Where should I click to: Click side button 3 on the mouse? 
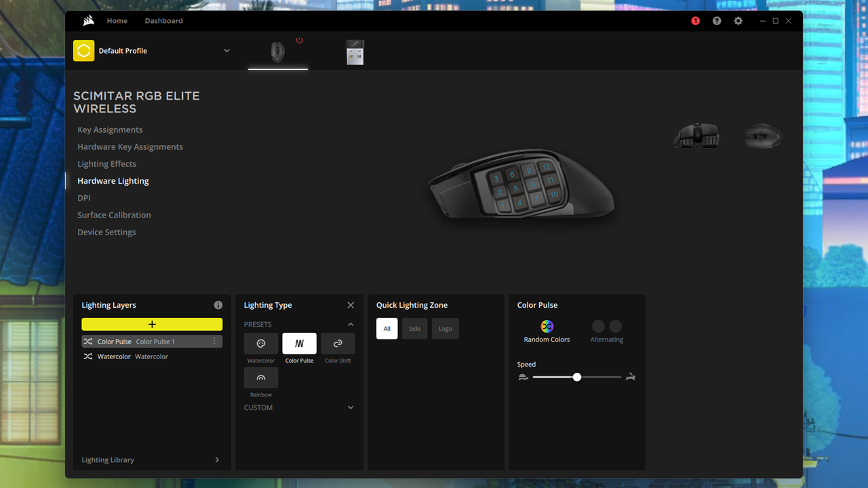coord(496,179)
